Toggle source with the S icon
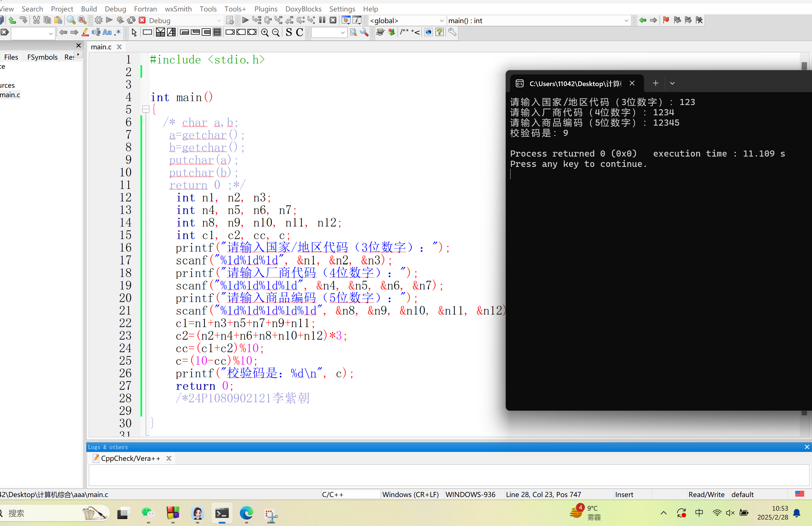812x526 pixels. tap(289, 32)
